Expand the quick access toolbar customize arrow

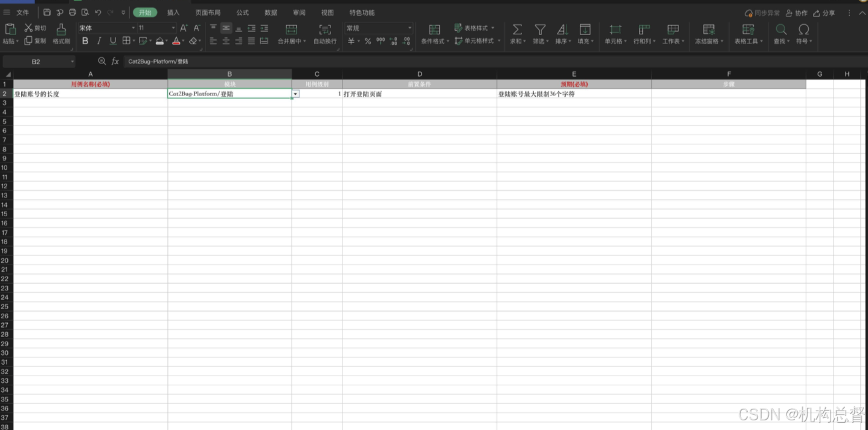123,13
